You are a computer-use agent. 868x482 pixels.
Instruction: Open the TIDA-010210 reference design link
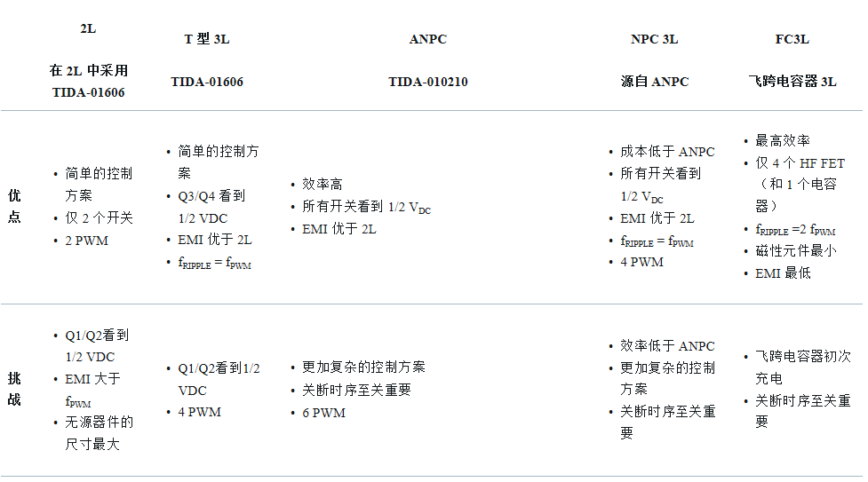(x=427, y=82)
